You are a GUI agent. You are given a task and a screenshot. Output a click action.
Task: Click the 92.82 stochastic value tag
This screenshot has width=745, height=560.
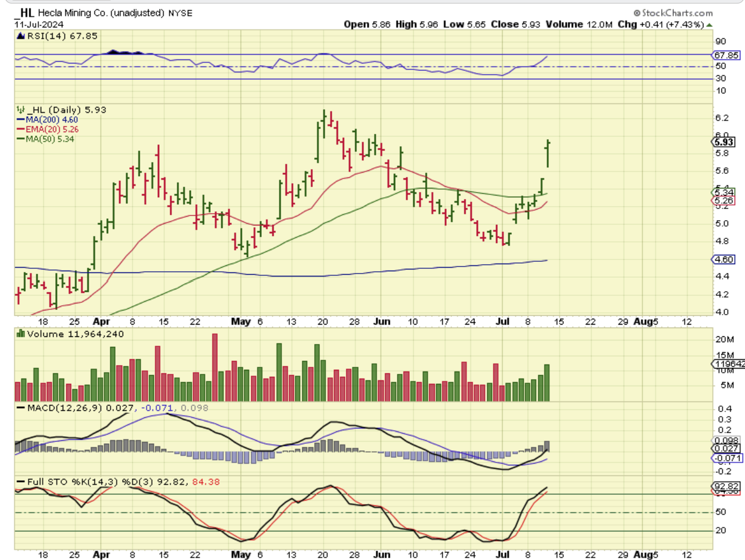click(726, 486)
